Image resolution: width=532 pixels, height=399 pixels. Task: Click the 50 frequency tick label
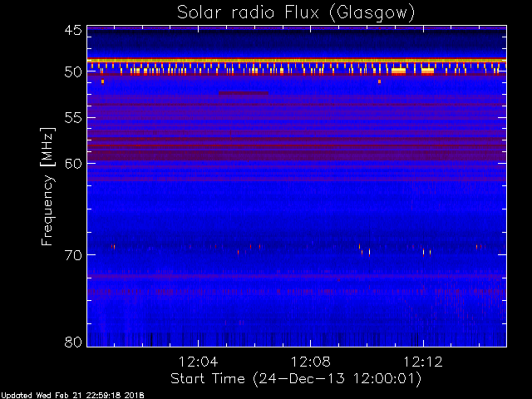73,72
